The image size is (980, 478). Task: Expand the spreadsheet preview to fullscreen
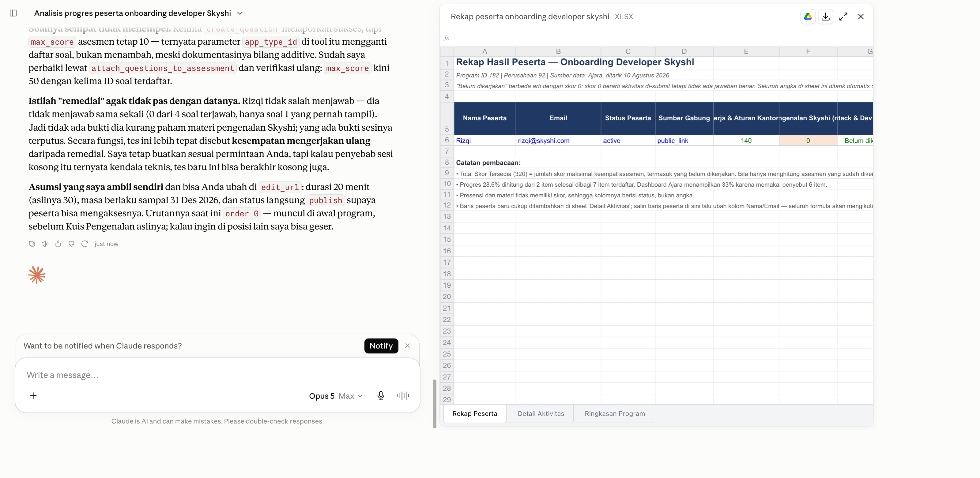[x=843, y=17]
